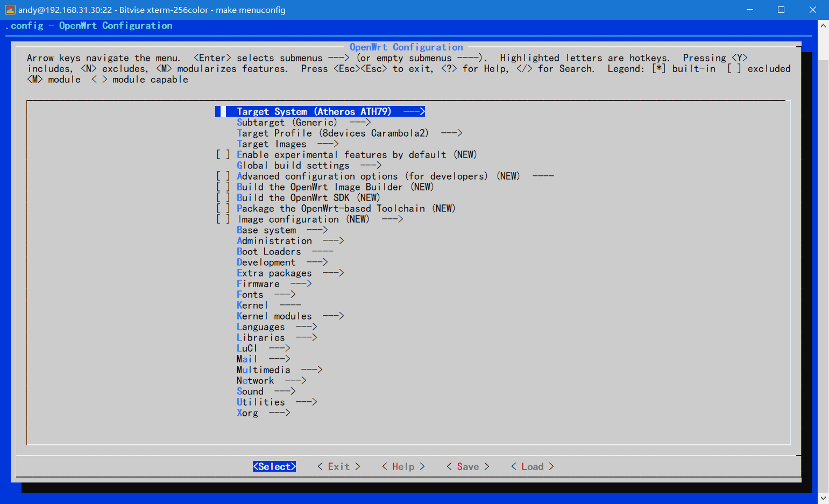Image resolution: width=829 pixels, height=504 pixels.
Task: Click the Save button
Action: [468, 466]
